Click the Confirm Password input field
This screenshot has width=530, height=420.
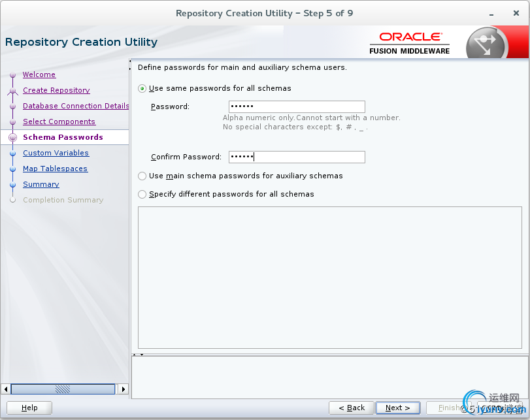click(x=297, y=157)
